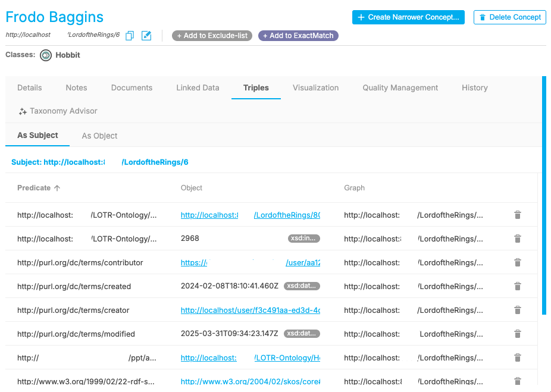Screen dimensions: 551x392
Task: Click the edit URI pencil icon
Action: 146,36
